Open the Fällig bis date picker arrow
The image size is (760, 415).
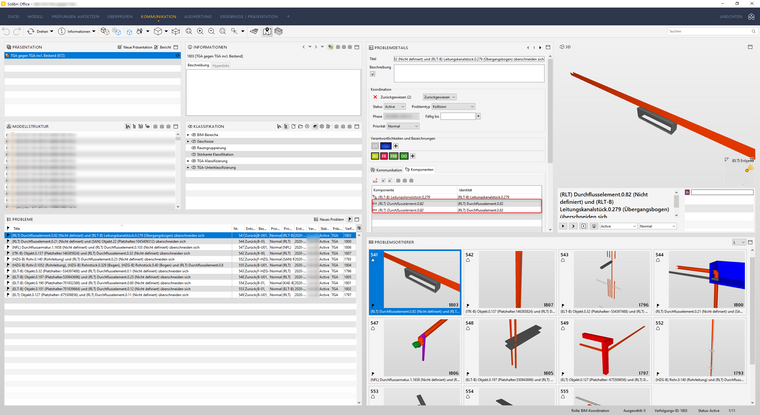(x=478, y=116)
